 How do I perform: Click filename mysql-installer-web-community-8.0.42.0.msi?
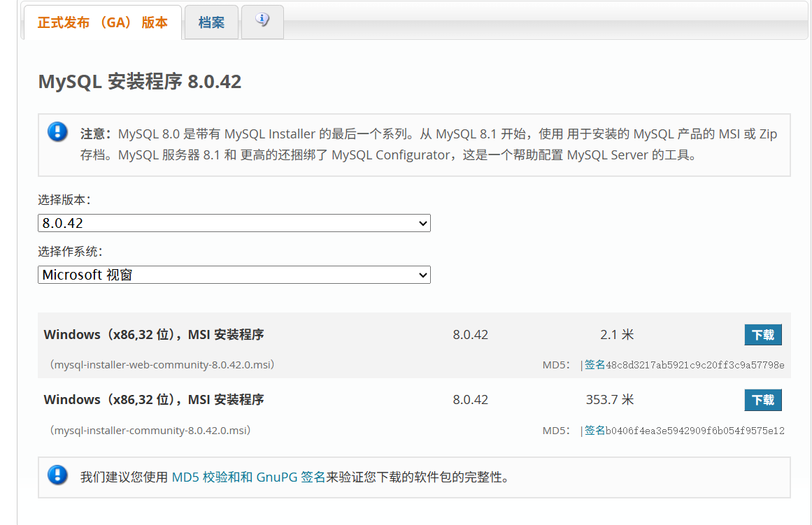(162, 364)
